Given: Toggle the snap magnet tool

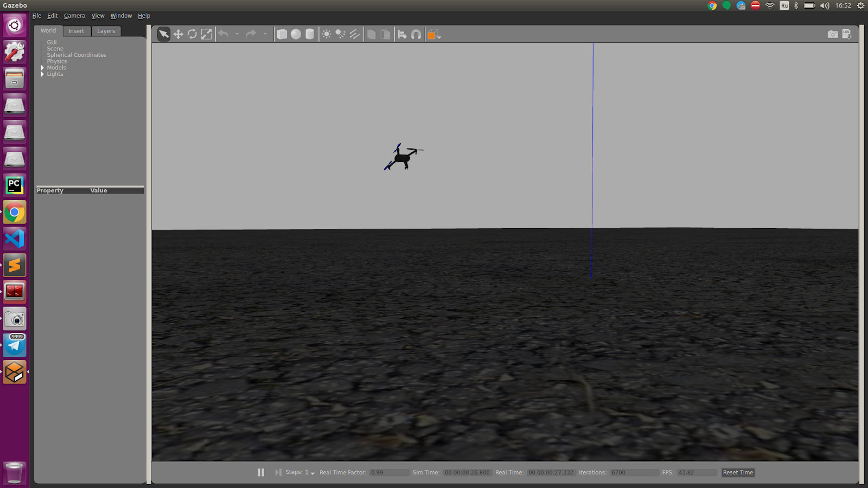Looking at the screenshot, I should point(416,34).
